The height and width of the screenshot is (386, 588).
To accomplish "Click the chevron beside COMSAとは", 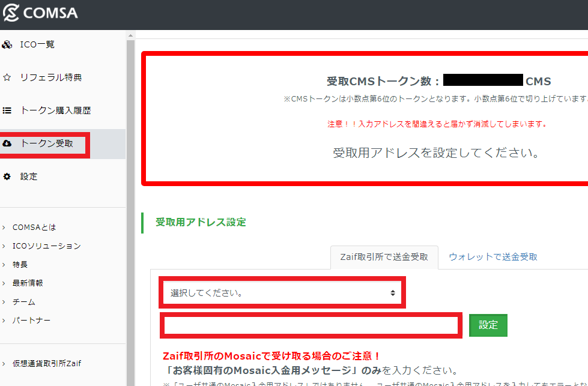I will (x=4, y=228).
